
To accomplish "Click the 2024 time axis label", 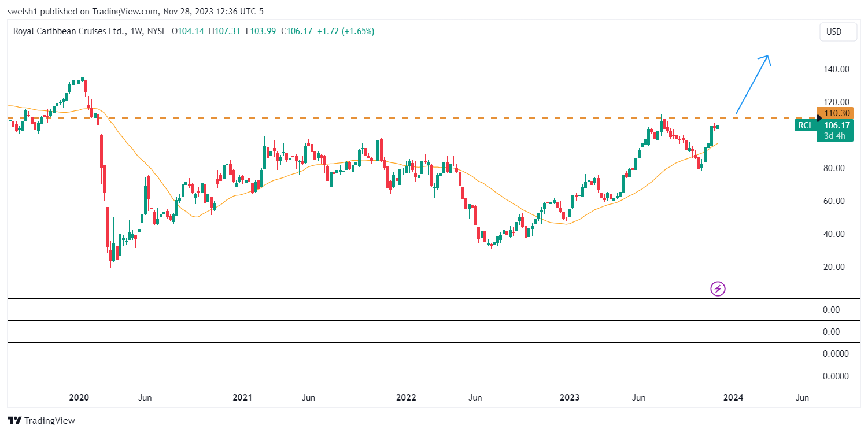I will coord(734,398).
